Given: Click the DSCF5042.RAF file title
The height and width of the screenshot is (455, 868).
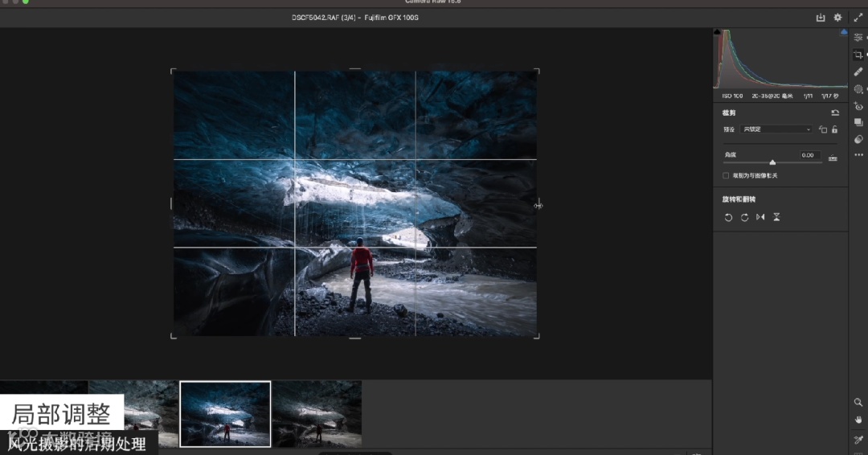Looking at the screenshot, I should coord(355,18).
